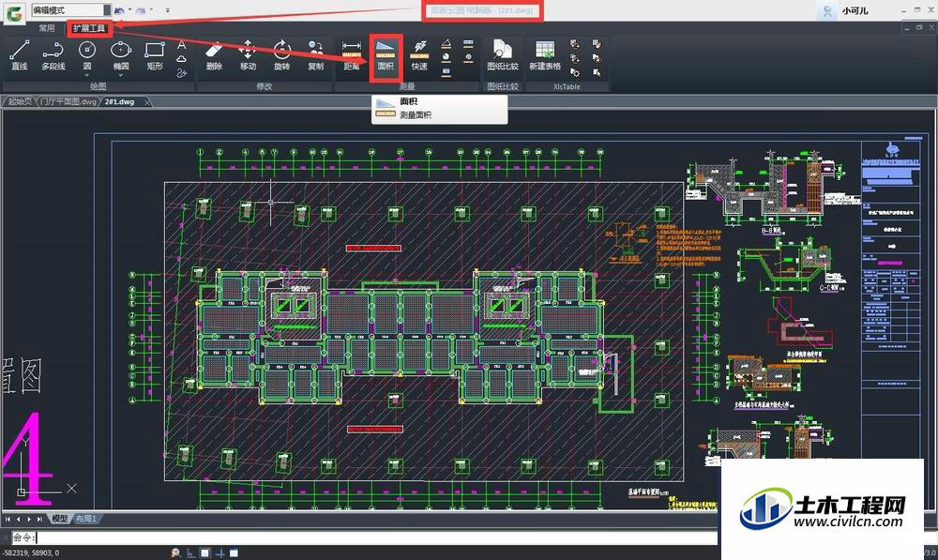Switch to the 常用 ribbon tab
Screen dimensions: 938x560
(x=46, y=28)
